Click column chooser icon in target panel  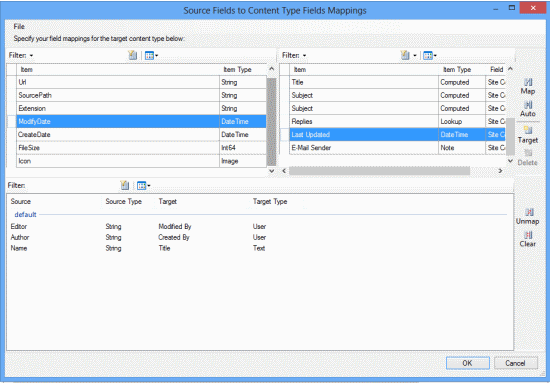pyautogui.click(x=428, y=55)
